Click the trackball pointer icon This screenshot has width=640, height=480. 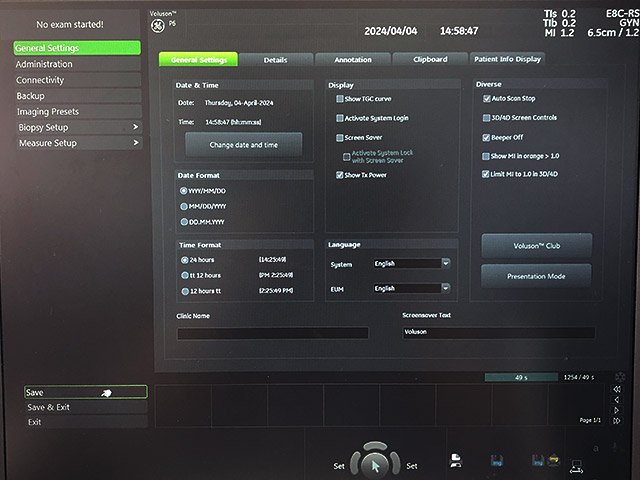point(375,466)
